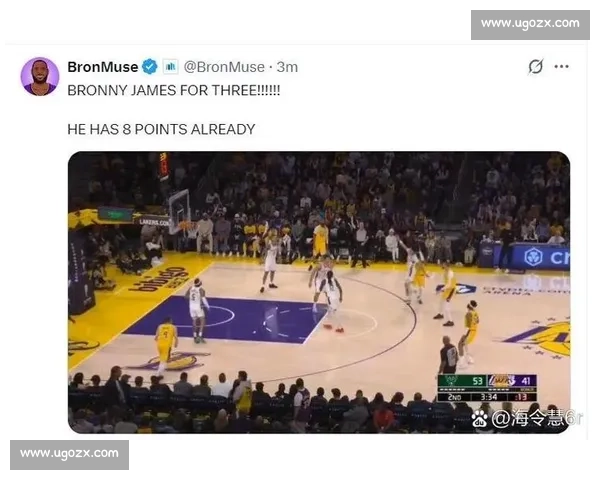
Task: Click the blue verified checkmark badge
Action: (150, 67)
